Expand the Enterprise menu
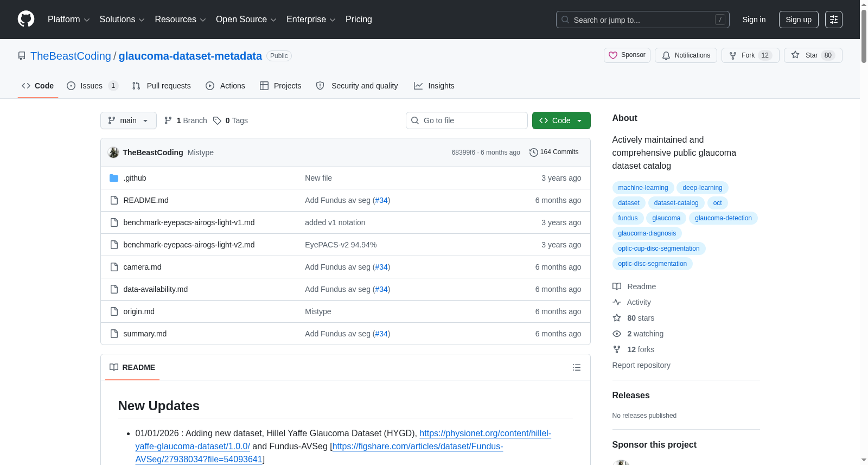868x465 pixels. tap(311, 20)
